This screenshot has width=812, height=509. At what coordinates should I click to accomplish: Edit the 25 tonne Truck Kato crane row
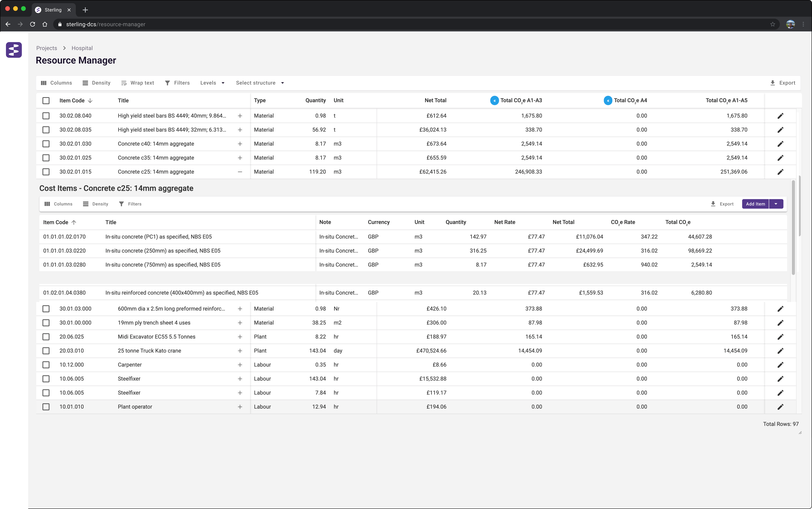[780, 351]
